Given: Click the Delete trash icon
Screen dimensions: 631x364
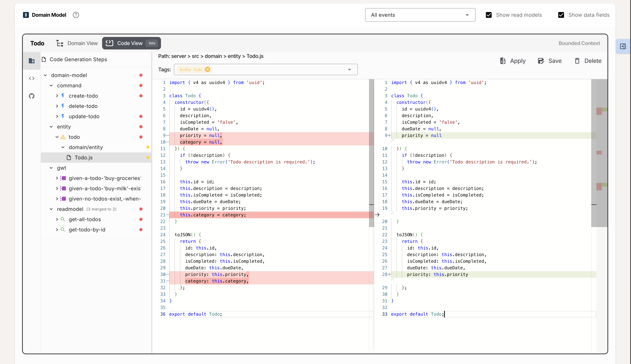Looking at the screenshot, I should pos(577,61).
